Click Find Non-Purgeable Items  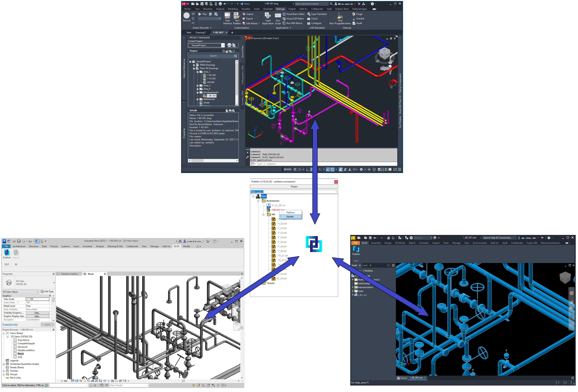click(340, 19)
